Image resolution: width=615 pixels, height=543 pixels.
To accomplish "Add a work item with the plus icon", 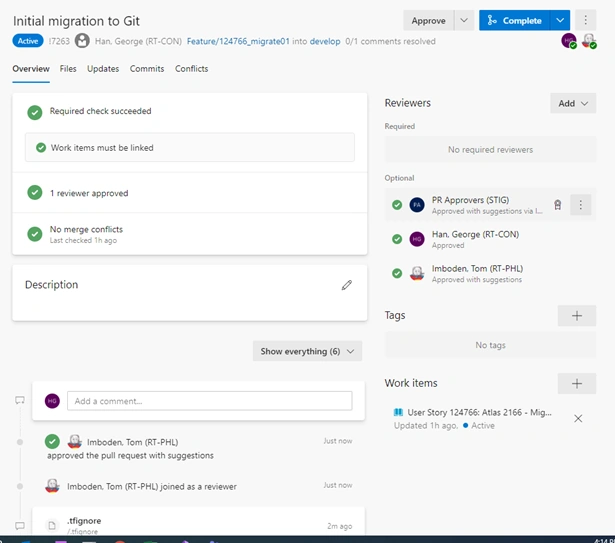I will coord(577,383).
